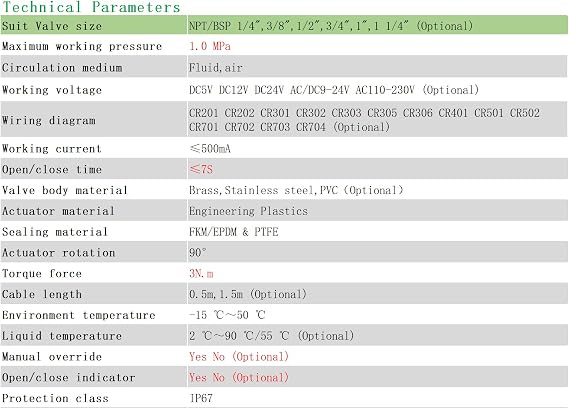The image size is (569, 409).
Task: Click the 'Fluid, air' value
Action: (x=216, y=68)
